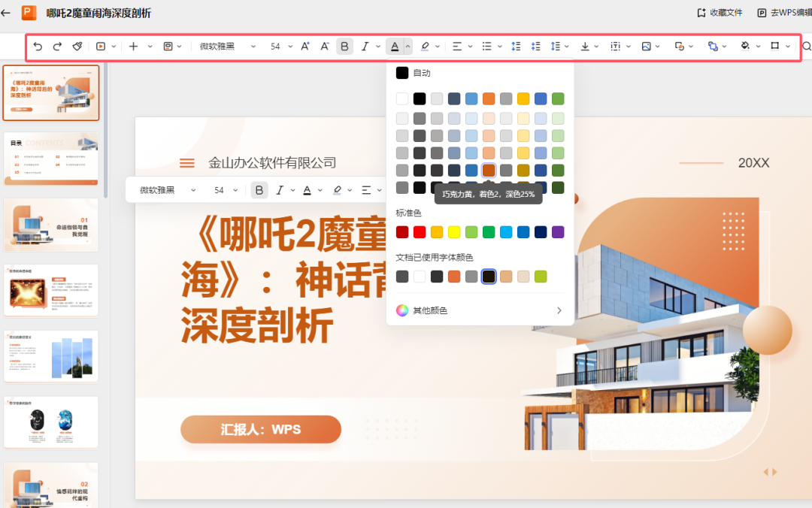812x508 pixels.
Task: Click the 汇报人：WPS pill on the slide
Action: coord(260,429)
